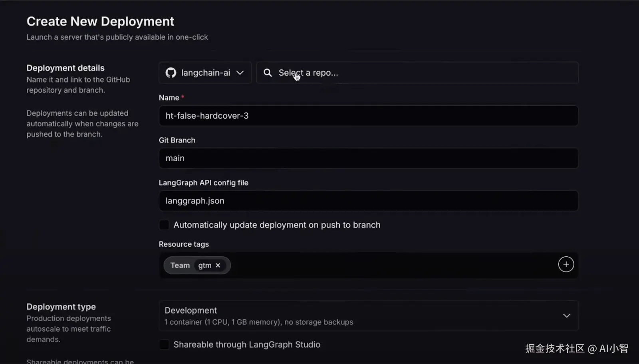Click the Git Branch input field
The height and width of the screenshot is (364, 639).
coord(367,158)
